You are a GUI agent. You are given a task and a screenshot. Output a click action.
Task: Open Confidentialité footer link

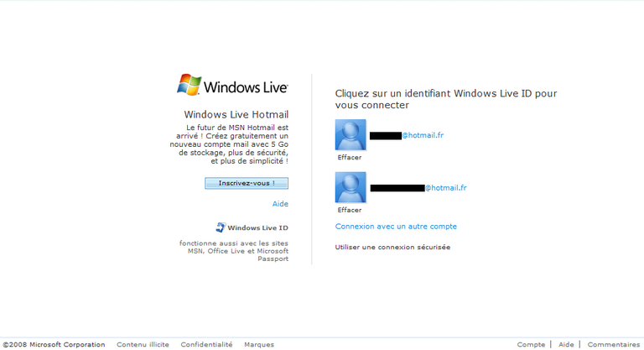pos(206,345)
